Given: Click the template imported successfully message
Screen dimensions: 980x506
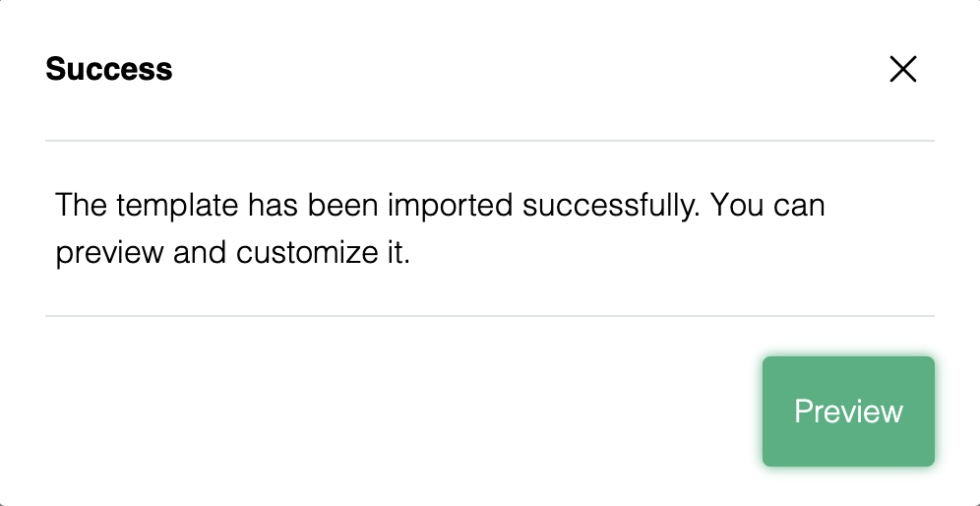Looking at the screenshot, I should (440, 229).
